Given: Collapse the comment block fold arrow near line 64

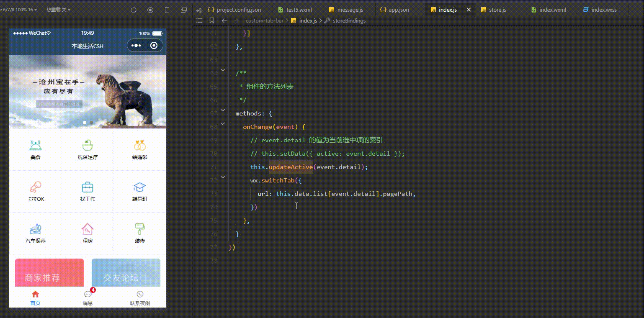Looking at the screenshot, I should (223, 70).
